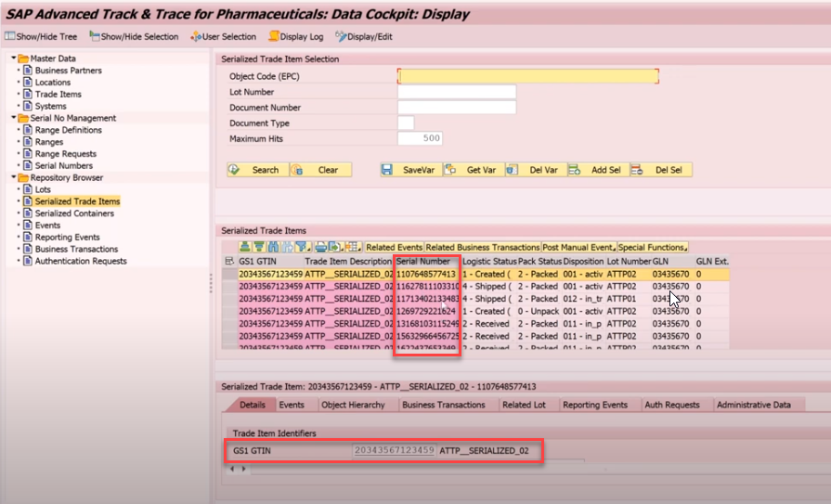The width and height of the screenshot is (831, 504).
Task: Open Trade Items in tree
Action: coord(58,95)
